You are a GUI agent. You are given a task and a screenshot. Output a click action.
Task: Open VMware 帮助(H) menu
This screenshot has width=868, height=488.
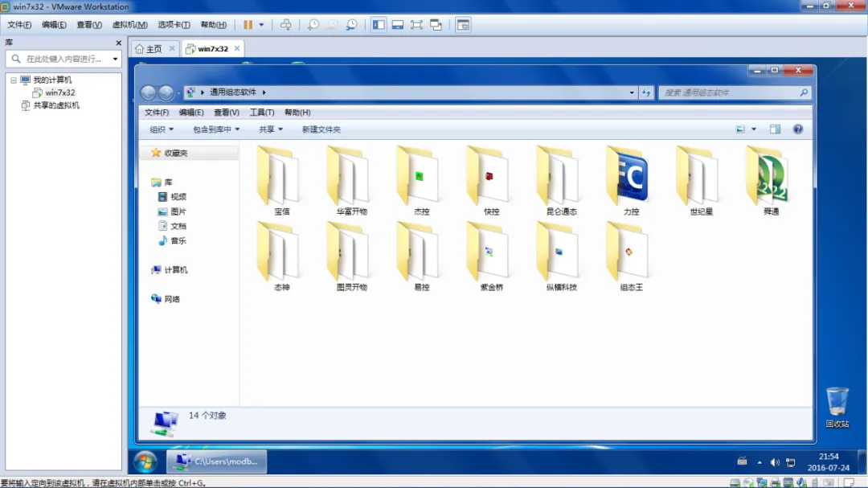coord(214,24)
